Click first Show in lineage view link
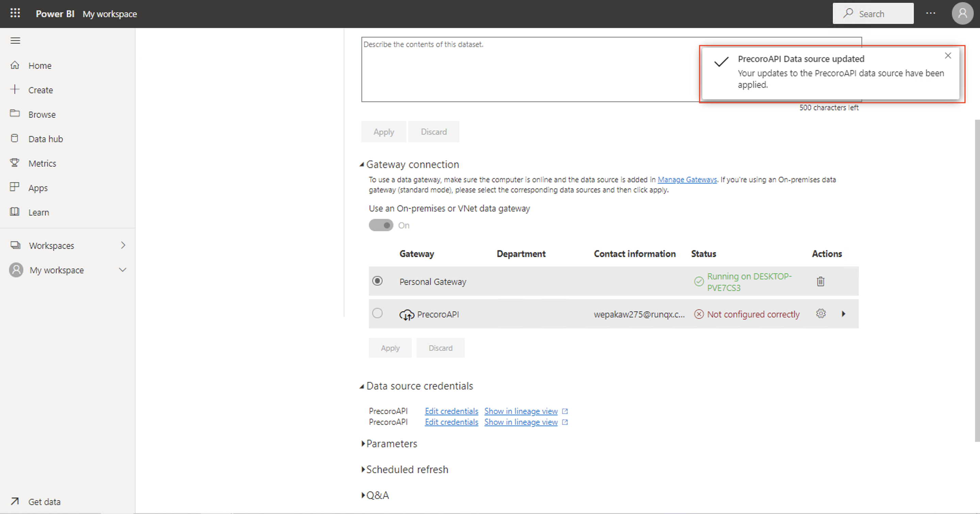The height and width of the screenshot is (514, 980). pyautogui.click(x=521, y=411)
